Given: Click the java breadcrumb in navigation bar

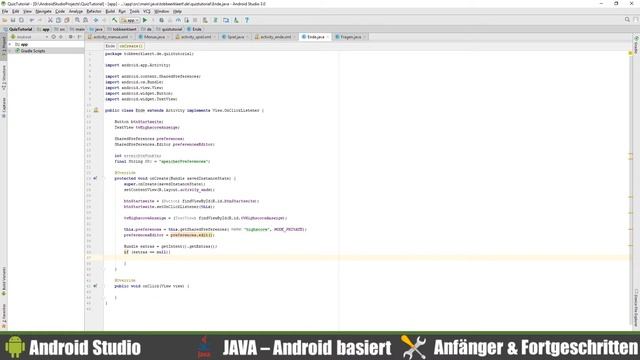Looking at the screenshot, I should (x=96, y=29).
